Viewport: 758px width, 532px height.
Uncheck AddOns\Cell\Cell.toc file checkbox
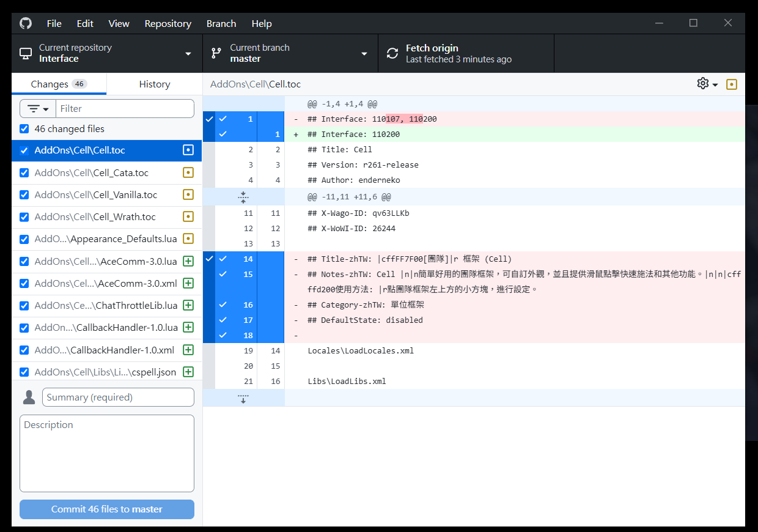click(x=24, y=150)
